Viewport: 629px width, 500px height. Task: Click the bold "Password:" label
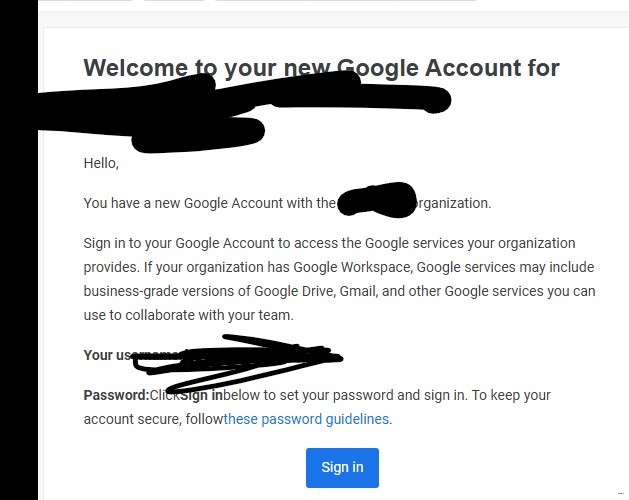[x=116, y=395]
